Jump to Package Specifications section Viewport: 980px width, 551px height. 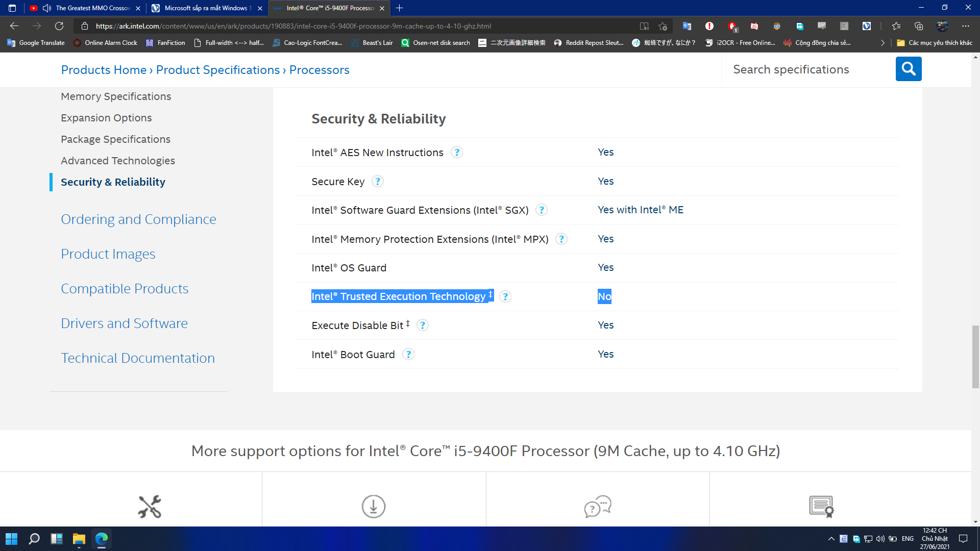[115, 139]
